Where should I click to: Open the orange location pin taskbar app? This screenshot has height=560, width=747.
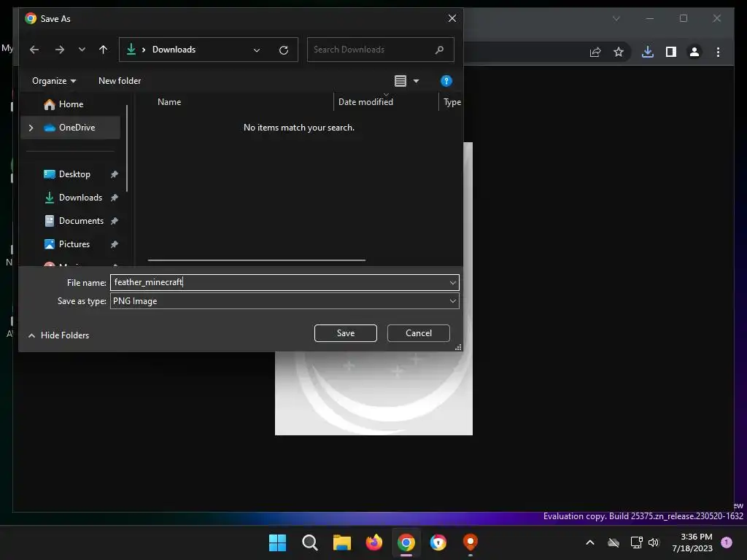pyautogui.click(x=471, y=542)
